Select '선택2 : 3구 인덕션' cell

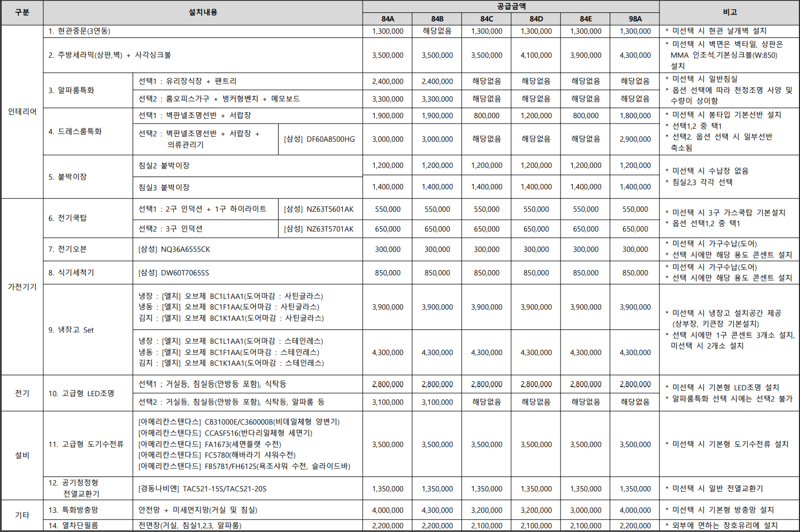pos(205,229)
